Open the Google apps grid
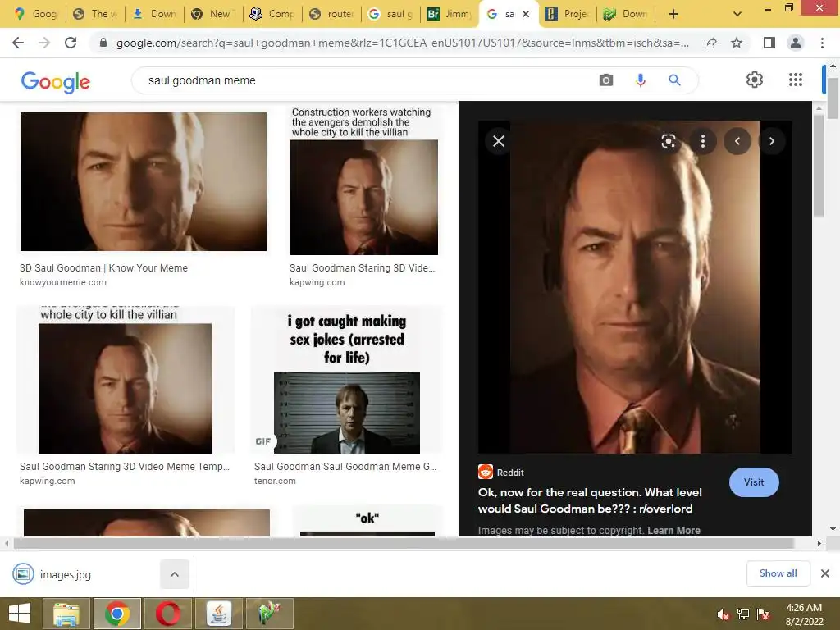The image size is (840, 630). [796, 80]
